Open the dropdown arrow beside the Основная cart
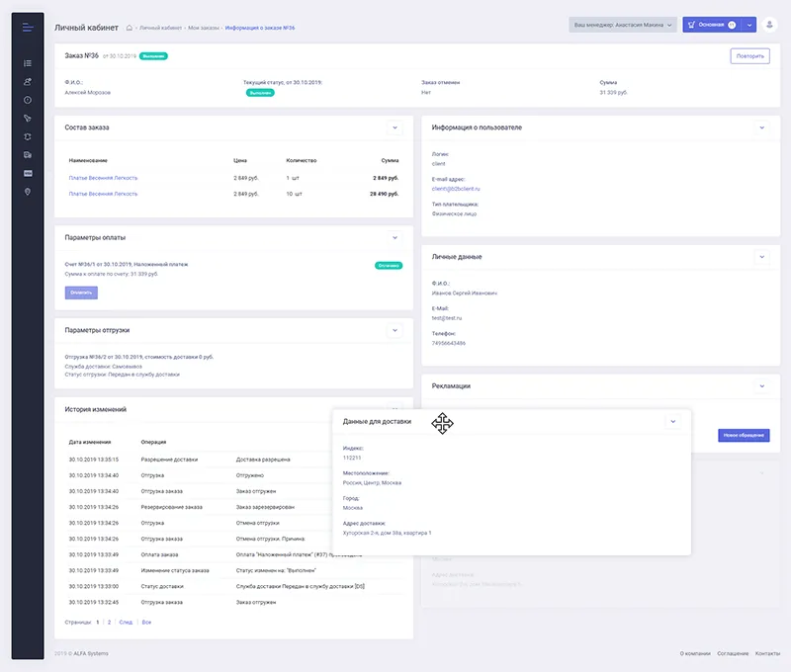The image size is (791, 672). [x=749, y=25]
